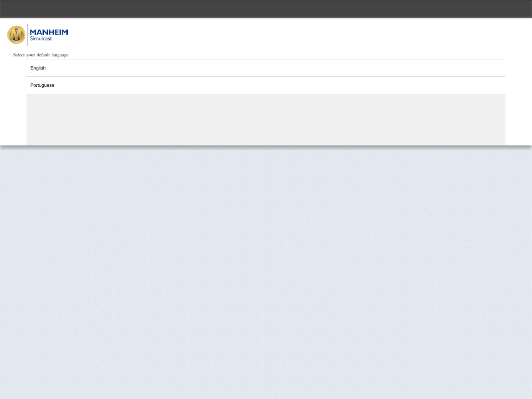Image resolution: width=532 pixels, height=399 pixels.
Task: Click the white margin left of English
Action: coord(13,68)
